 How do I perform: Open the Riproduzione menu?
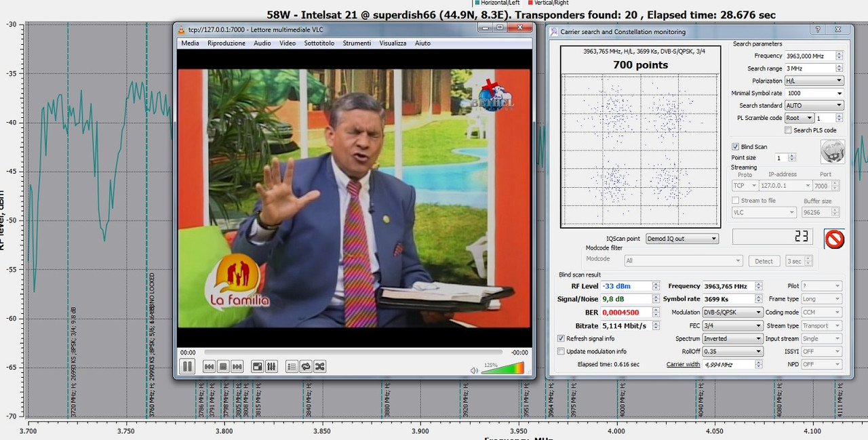click(x=226, y=43)
